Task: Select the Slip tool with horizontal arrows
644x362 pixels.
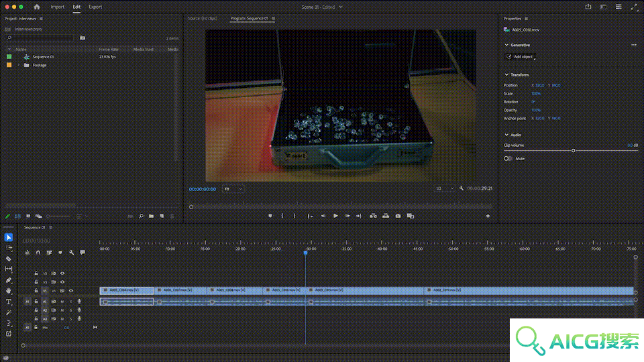Action: [9, 269]
